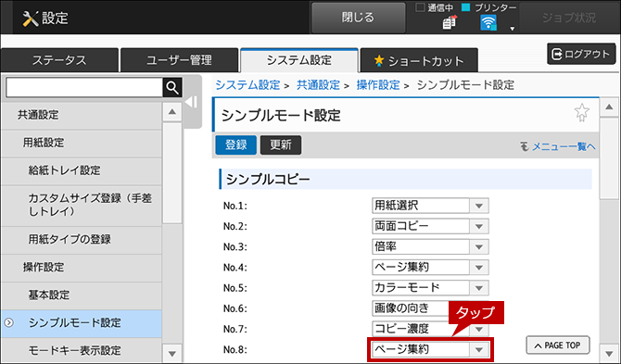This screenshot has height=364, width=621.
Task: Open No.8 ページ集約 dropdown
Action: [430, 349]
